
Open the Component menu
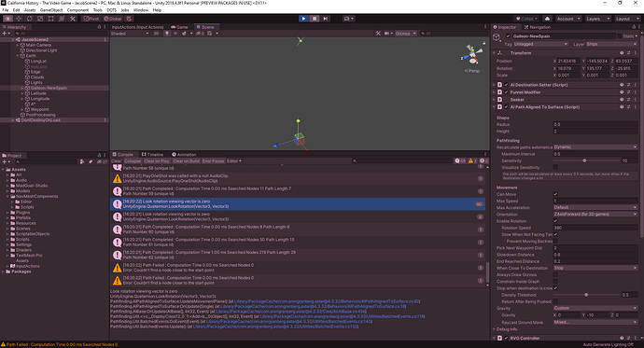(x=77, y=10)
